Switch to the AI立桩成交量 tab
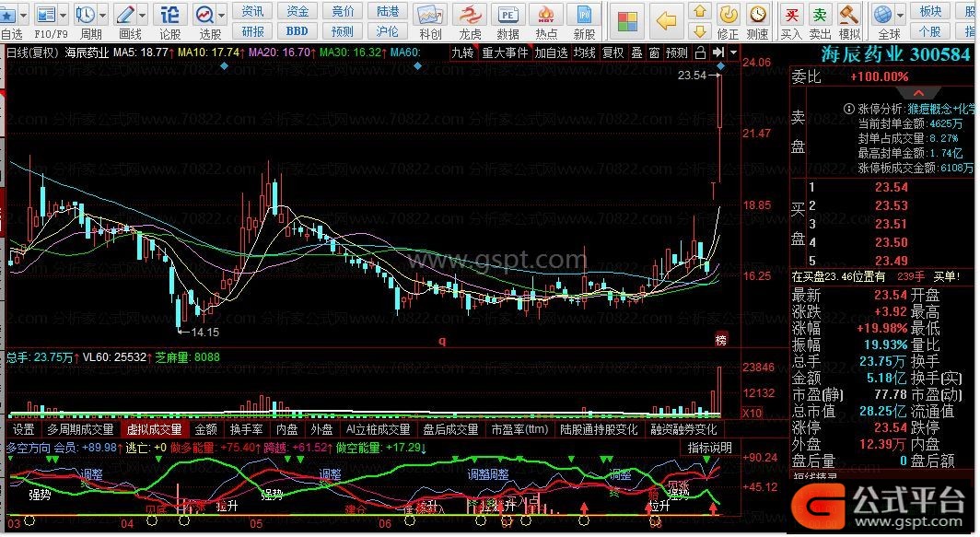980x537 pixels. pos(379,429)
